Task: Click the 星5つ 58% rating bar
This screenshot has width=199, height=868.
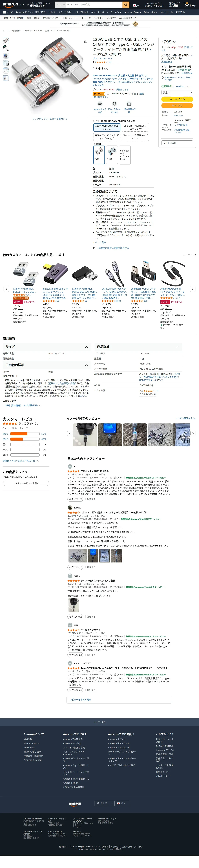Action: tap(25, 434)
